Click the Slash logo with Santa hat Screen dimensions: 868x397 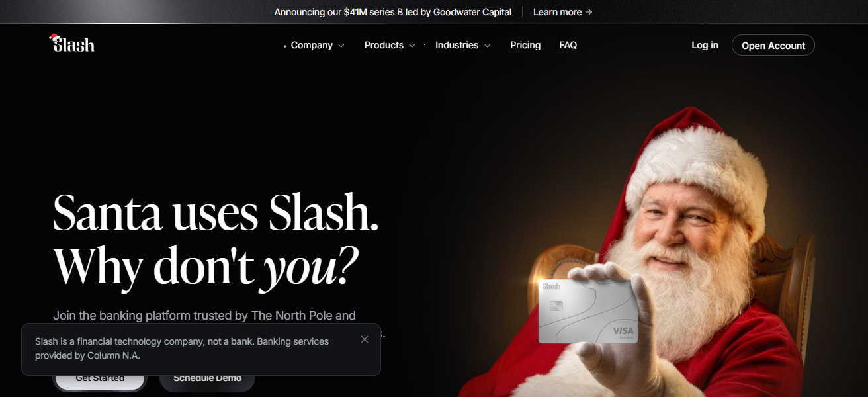[72, 44]
